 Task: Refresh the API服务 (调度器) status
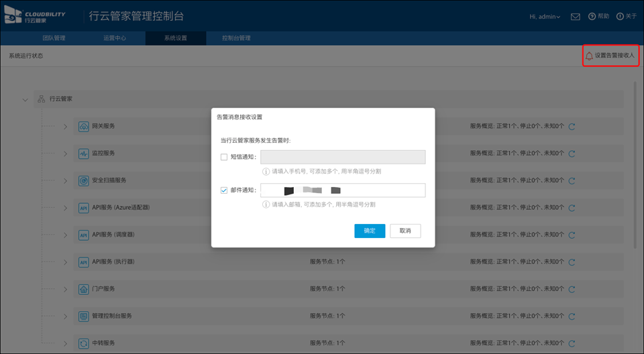coord(572,235)
